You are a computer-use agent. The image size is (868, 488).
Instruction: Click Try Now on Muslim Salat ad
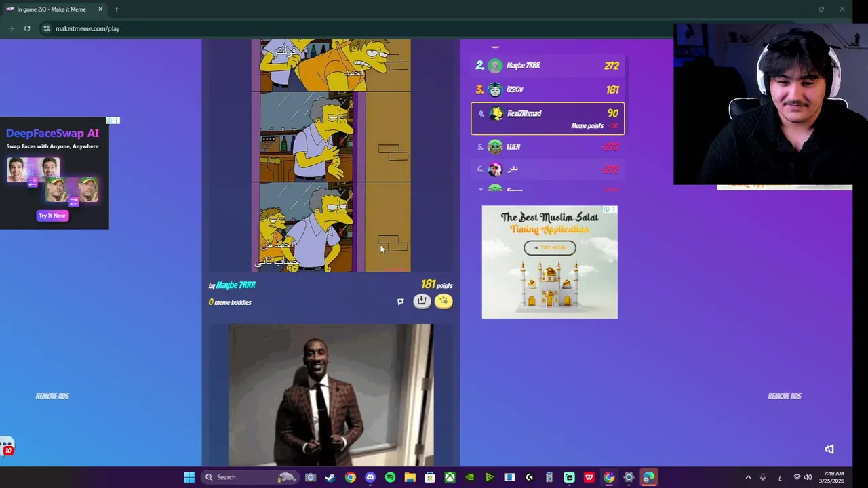pos(549,247)
